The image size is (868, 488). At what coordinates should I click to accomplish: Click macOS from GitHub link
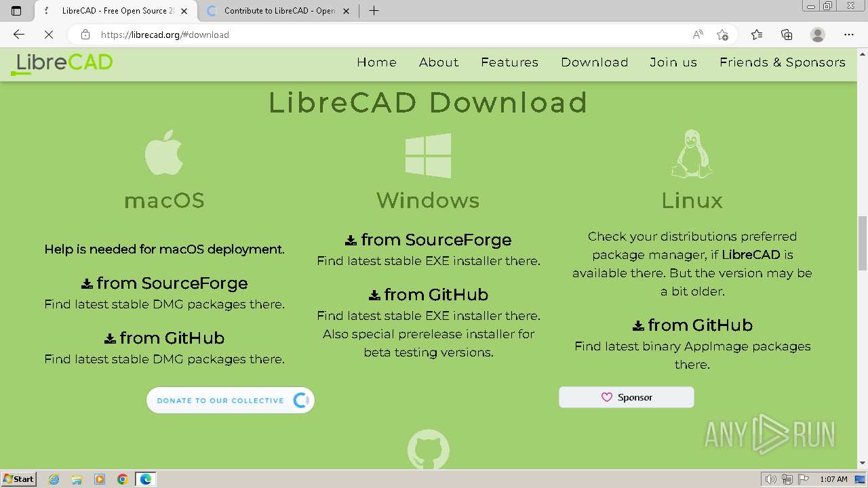(x=164, y=338)
